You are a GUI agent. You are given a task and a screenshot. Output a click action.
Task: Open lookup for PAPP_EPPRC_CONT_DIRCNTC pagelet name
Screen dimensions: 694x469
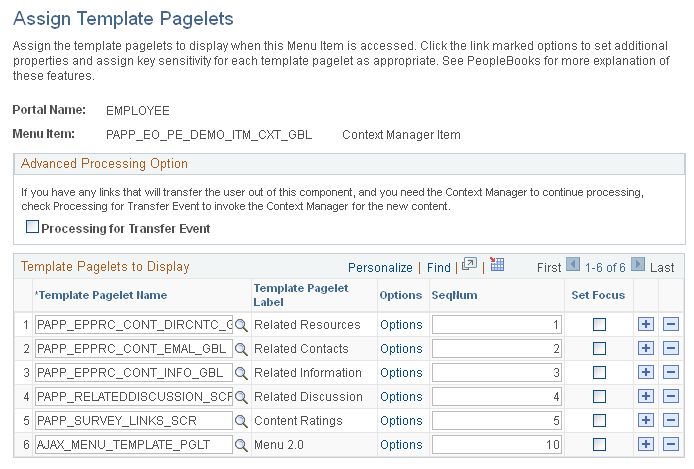pos(241,325)
